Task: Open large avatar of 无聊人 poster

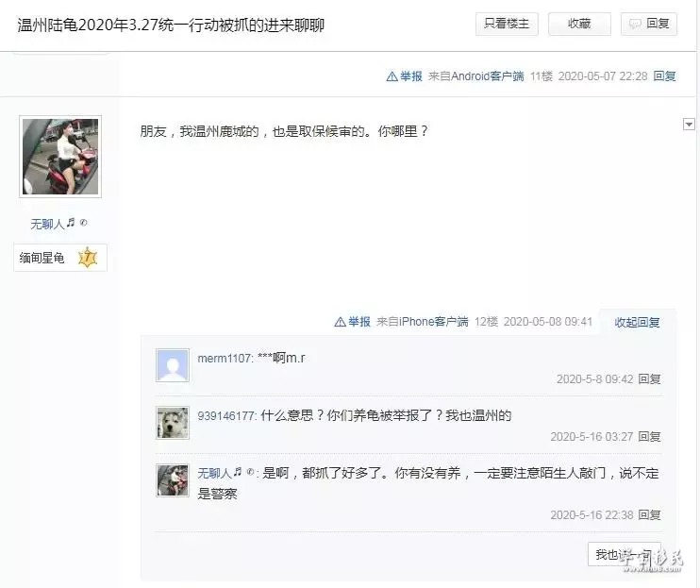Action: (x=60, y=157)
